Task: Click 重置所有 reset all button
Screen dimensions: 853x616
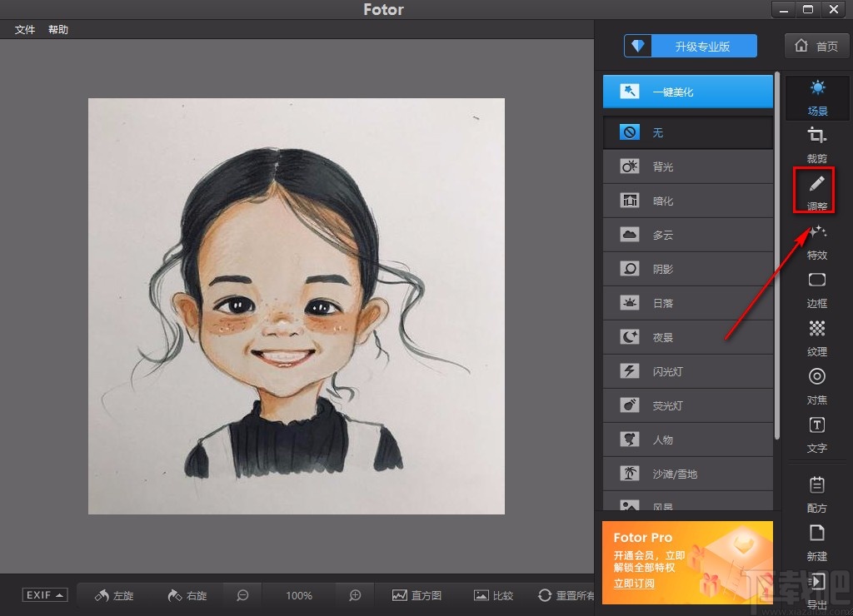Action: coord(566,595)
